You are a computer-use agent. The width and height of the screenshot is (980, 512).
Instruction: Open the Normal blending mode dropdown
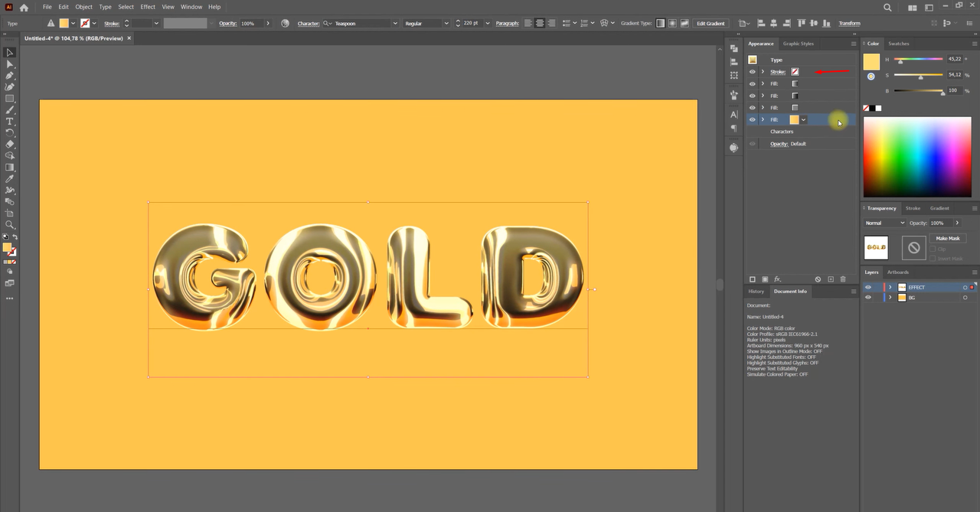884,223
